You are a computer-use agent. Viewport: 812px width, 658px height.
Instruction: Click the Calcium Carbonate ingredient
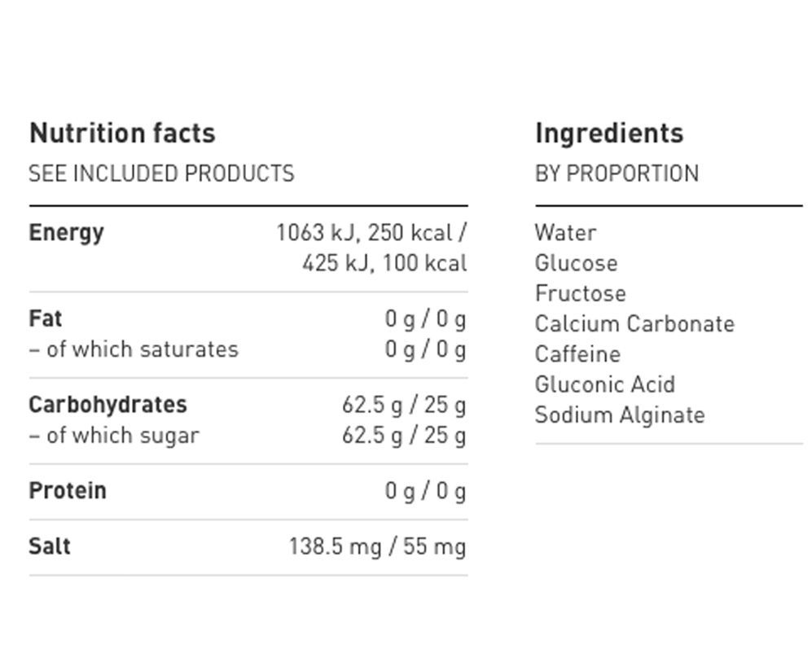(x=635, y=324)
